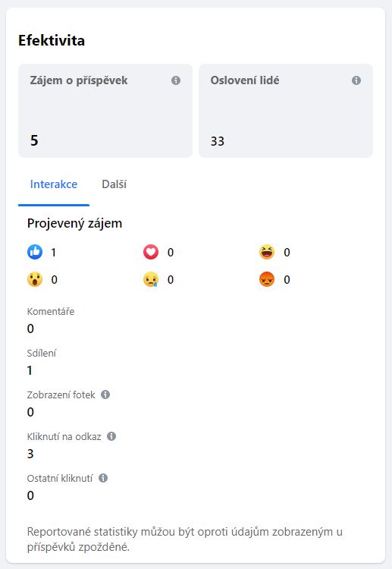The height and width of the screenshot is (569, 392).
Task: Click the Zájem o příspěvek card
Action: 105,111
